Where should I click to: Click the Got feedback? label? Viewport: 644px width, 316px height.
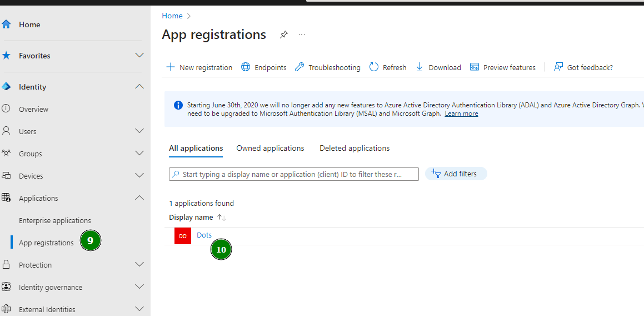(x=590, y=67)
